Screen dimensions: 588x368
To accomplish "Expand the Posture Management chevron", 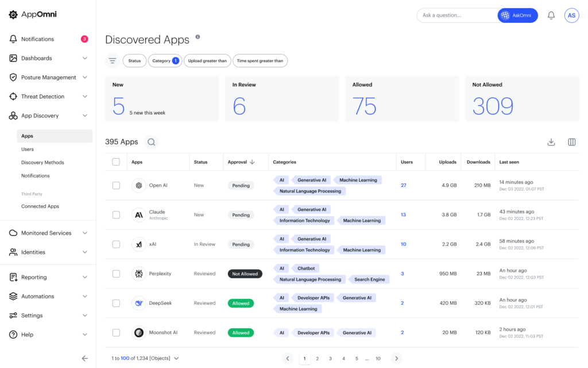I will 85,78.
